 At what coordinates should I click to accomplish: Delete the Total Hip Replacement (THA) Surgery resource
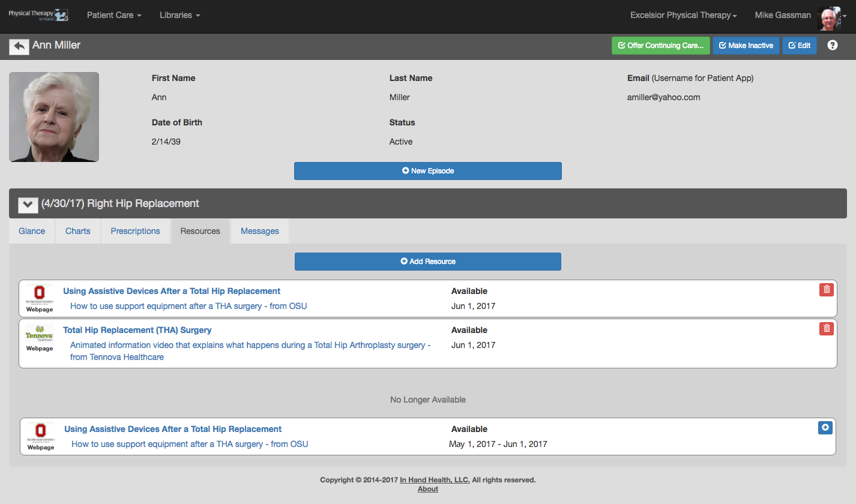(827, 328)
